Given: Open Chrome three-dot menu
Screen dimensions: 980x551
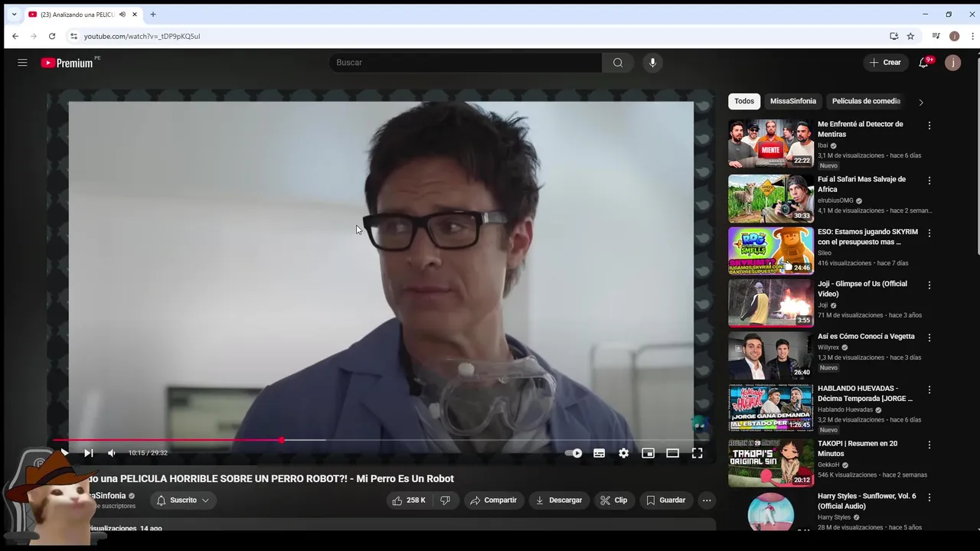Looking at the screenshot, I should point(973,36).
